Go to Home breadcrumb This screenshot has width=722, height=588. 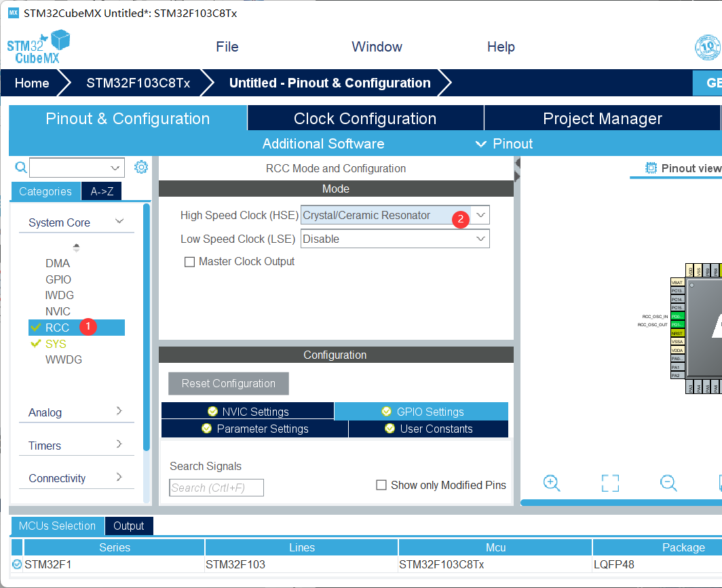(x=32, y=83)
